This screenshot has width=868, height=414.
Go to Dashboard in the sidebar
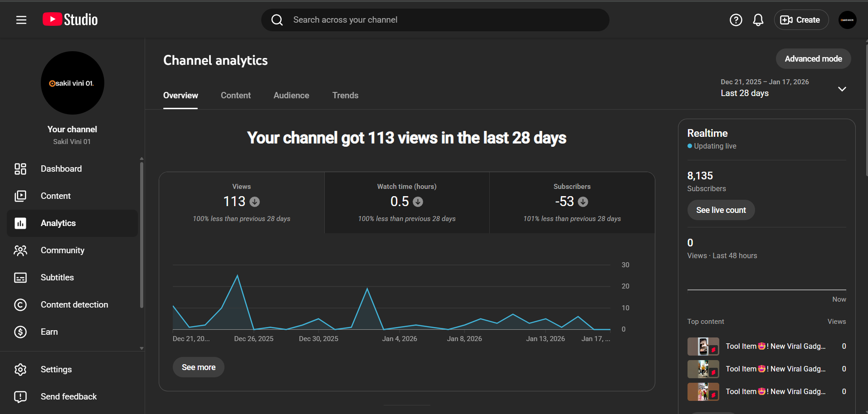tap(61, 169)
